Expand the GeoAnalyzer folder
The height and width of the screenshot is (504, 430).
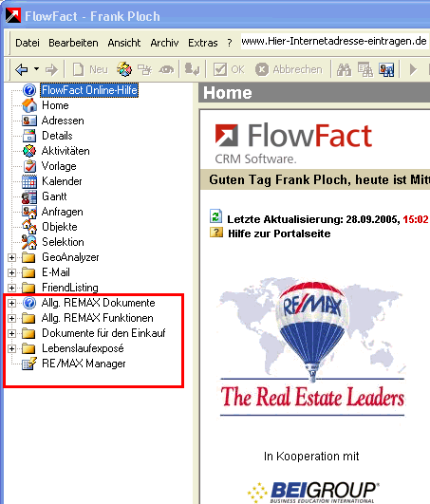tap(11, 257)
